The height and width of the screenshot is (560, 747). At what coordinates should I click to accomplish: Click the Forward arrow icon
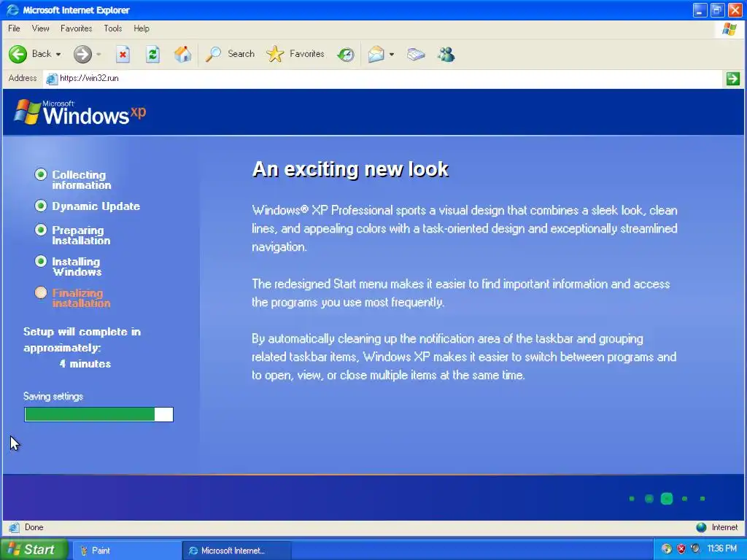pyautogui.click(x=82, y=54)
